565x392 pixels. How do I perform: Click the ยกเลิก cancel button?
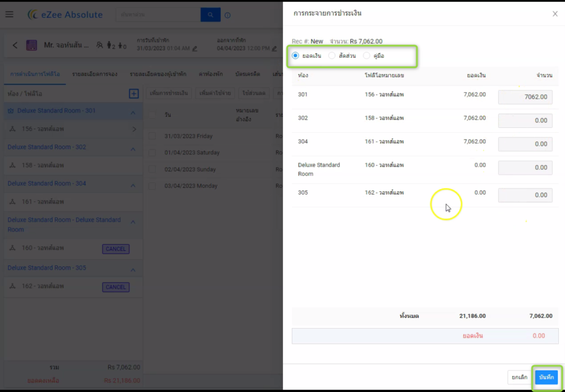pyautogui.click(x=520, y=377)
